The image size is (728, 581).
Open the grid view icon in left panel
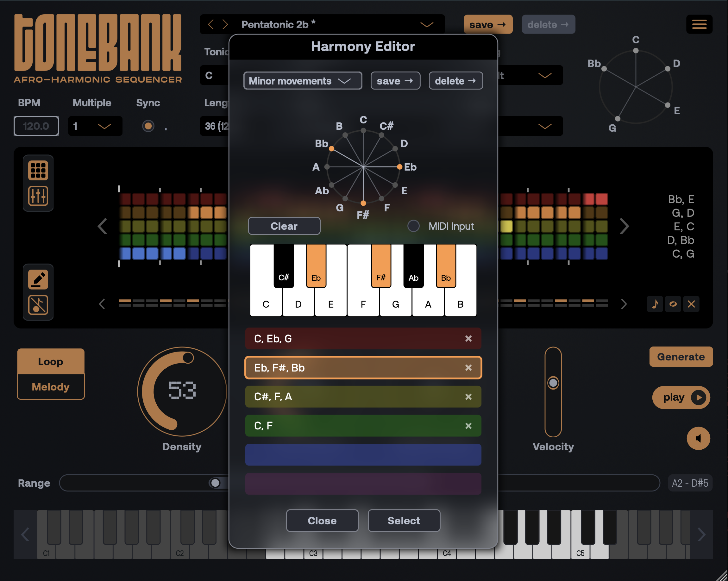(x=38, y=171)
